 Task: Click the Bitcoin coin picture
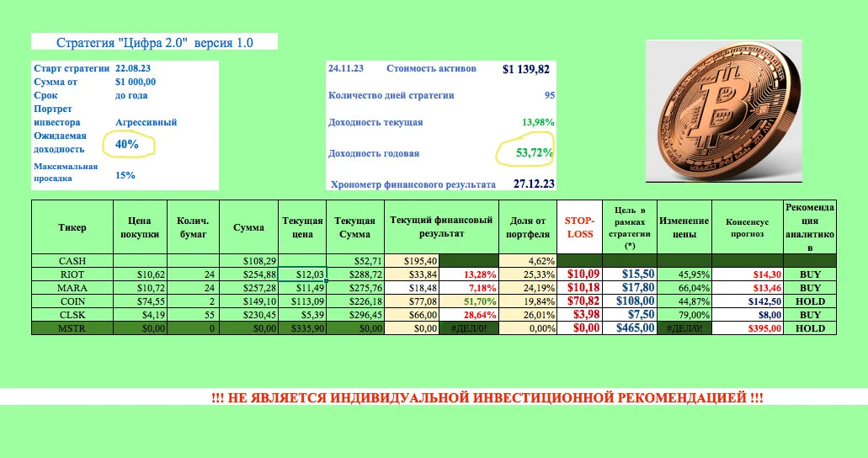tap(723, 111)
